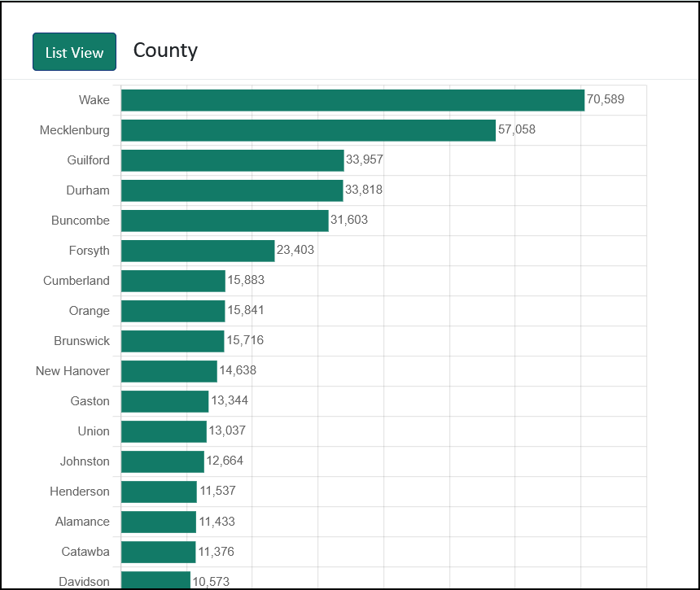Select the Durham county bar
This screenshot has width=700, height=590.
232,190
